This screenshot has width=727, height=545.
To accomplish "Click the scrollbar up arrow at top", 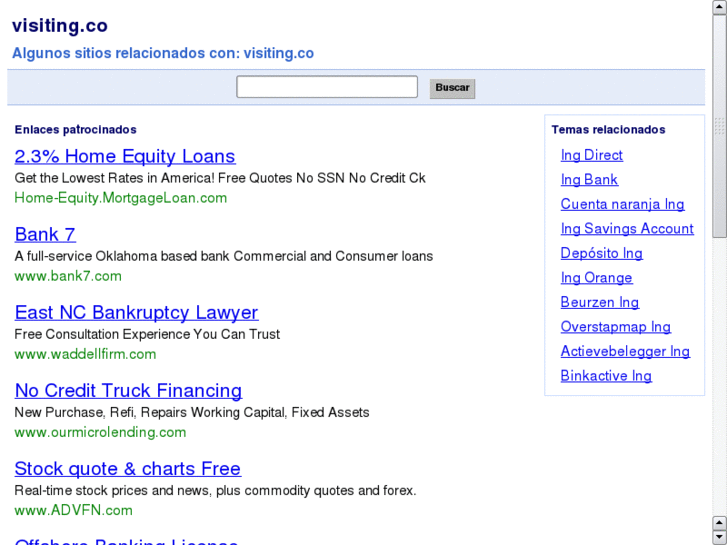I will (x=720, y=7).
